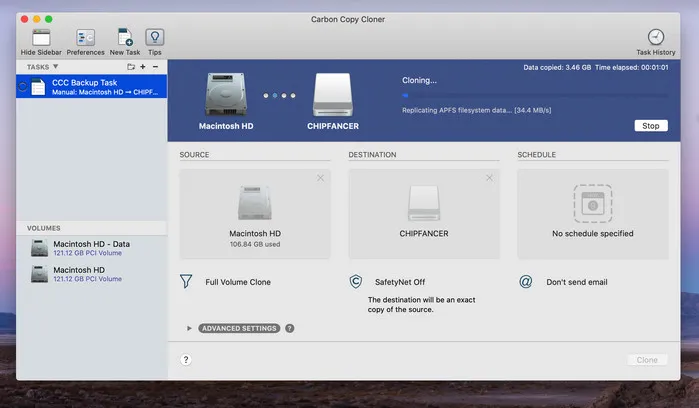Click the Macintosh HD source selector
699x408 pixels.
(255, 214)
